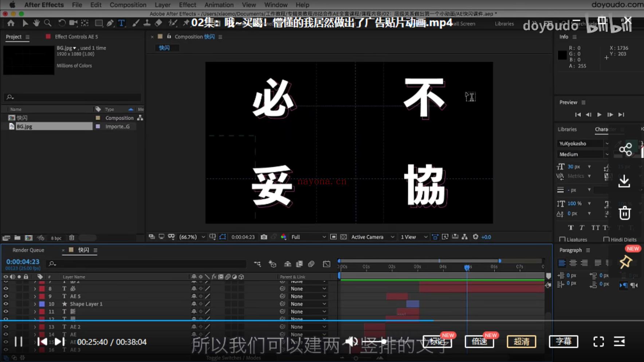Viewport: 644px width, 362px height.
Task: Hide Shape Layer 1 eye toggle
Action: [5, 304]
